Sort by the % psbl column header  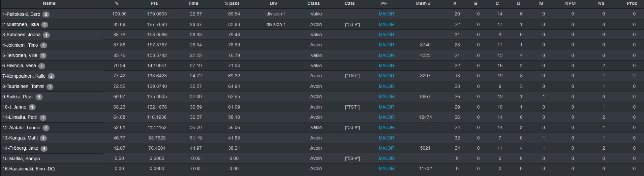[231, 3]
